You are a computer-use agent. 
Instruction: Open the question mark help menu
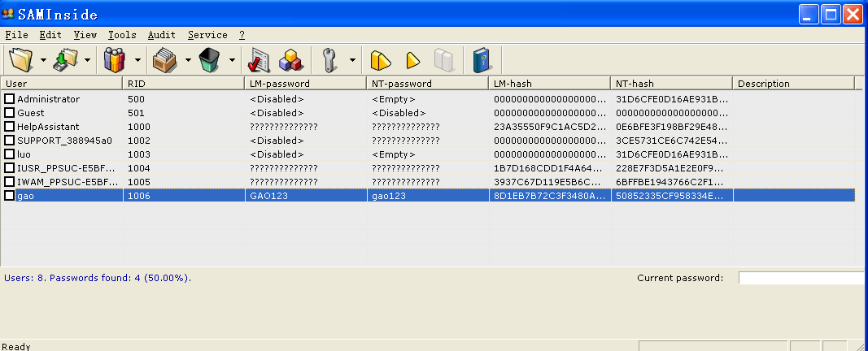coord(242,35)
